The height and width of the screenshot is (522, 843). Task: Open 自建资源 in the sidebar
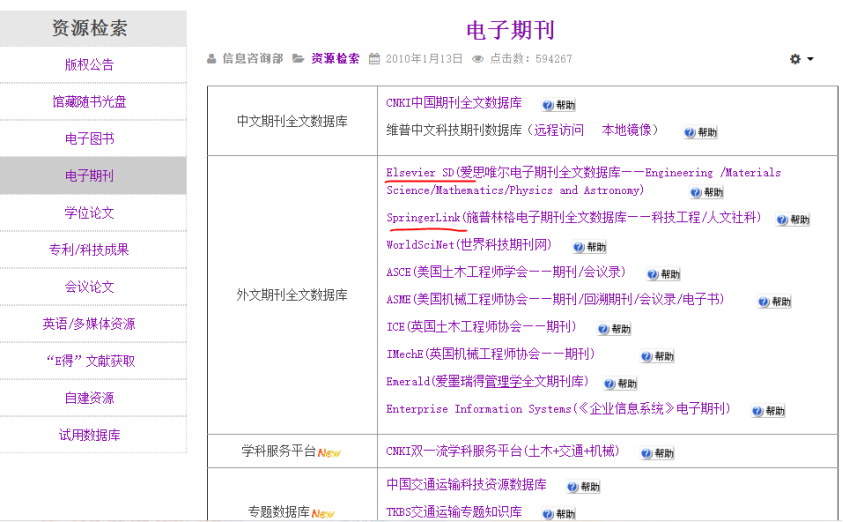[89, 398]
